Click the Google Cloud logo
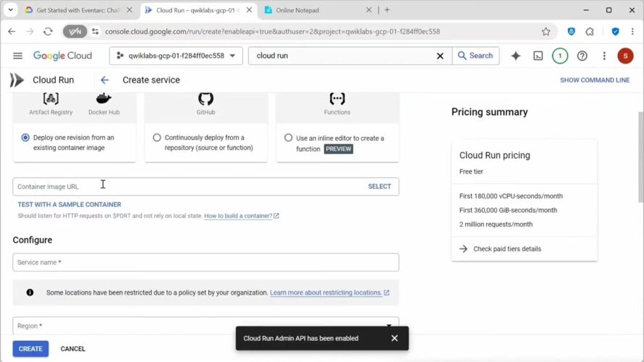The image size is (644, 362). [x=62, y=56]
